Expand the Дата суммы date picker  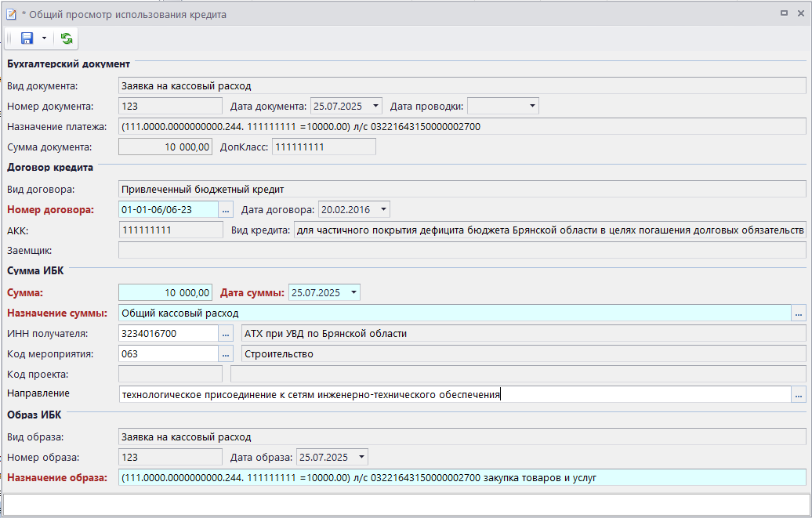point(353,292)
